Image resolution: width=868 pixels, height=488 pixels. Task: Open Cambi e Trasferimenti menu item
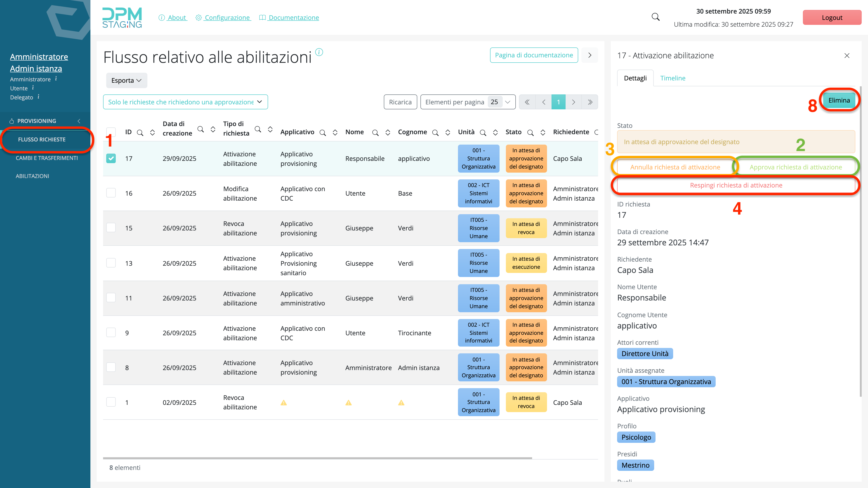tap(47, 158)
